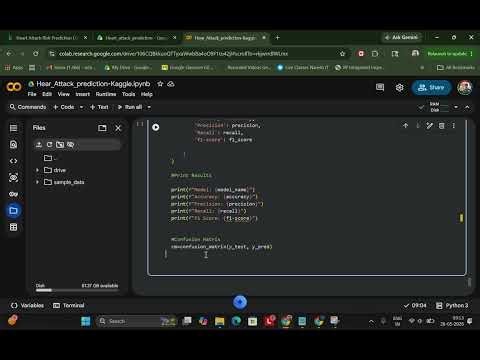Open the secrets key sidebar icon
This screenshot has width=480, height=360.
13,194
